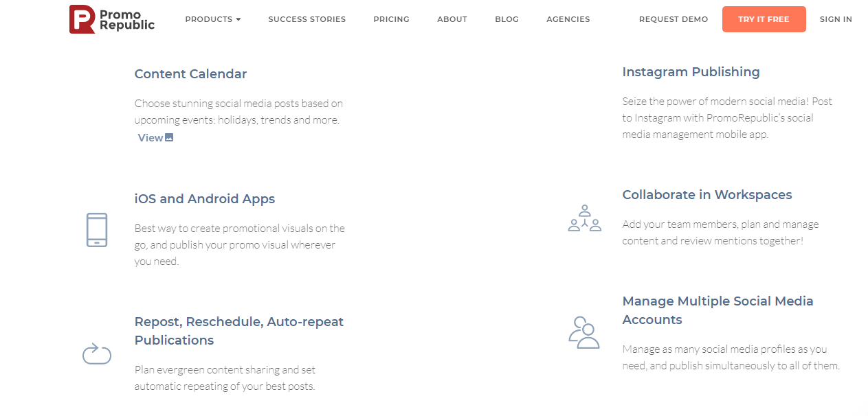Select PRICING in the navigation bar
The width and height of the screenshot is (868, 416).
point(391,19)
